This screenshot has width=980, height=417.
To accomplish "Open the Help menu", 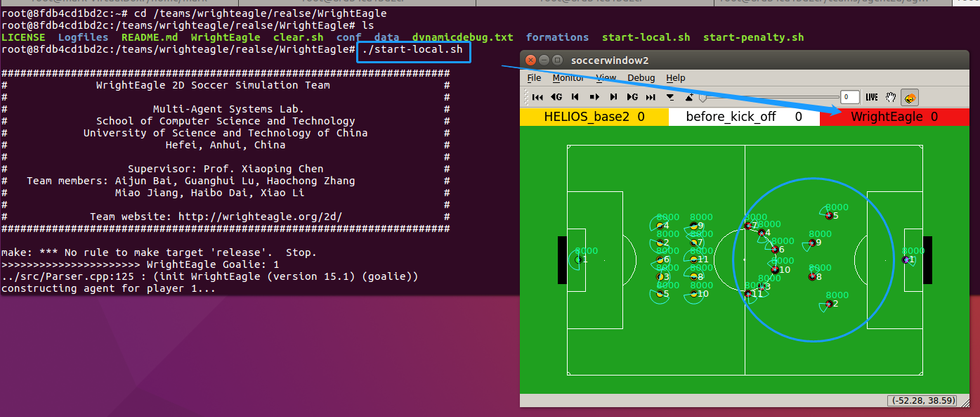I will click(x=676, y=77).
